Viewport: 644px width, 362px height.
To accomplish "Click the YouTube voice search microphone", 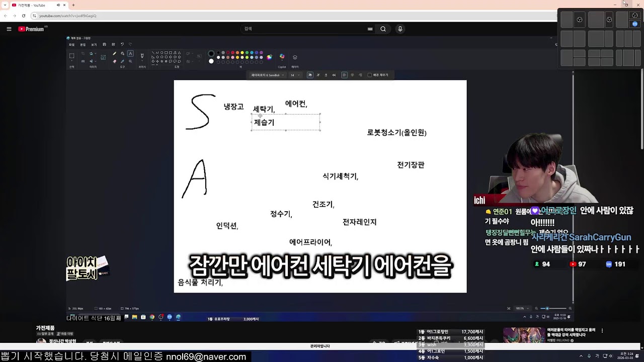I will click(400, 29).
